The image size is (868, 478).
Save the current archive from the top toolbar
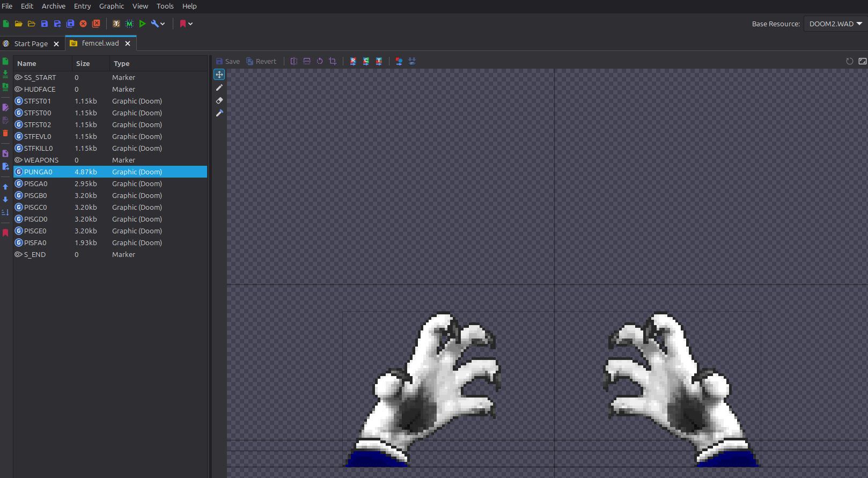tap(45, 24)
